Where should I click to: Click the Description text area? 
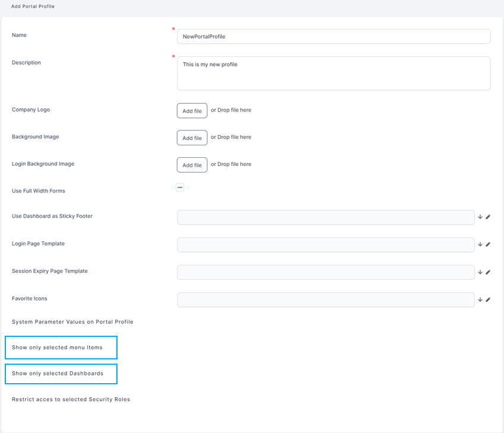coord(334,74)
